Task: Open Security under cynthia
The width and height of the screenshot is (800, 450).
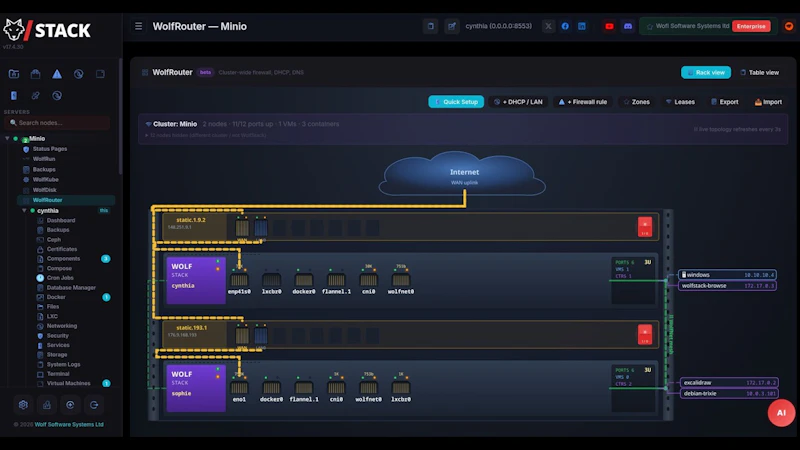Action: (x=57, y=336)
